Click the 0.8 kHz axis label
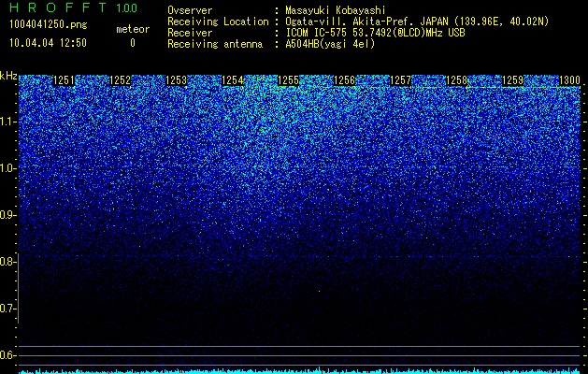588x374 pixels. [7, 262]
